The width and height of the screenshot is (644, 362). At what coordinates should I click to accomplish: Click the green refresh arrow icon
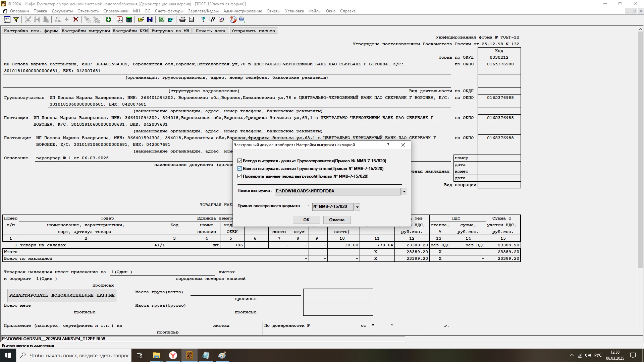pyautogui.click(x=108, y=20)
